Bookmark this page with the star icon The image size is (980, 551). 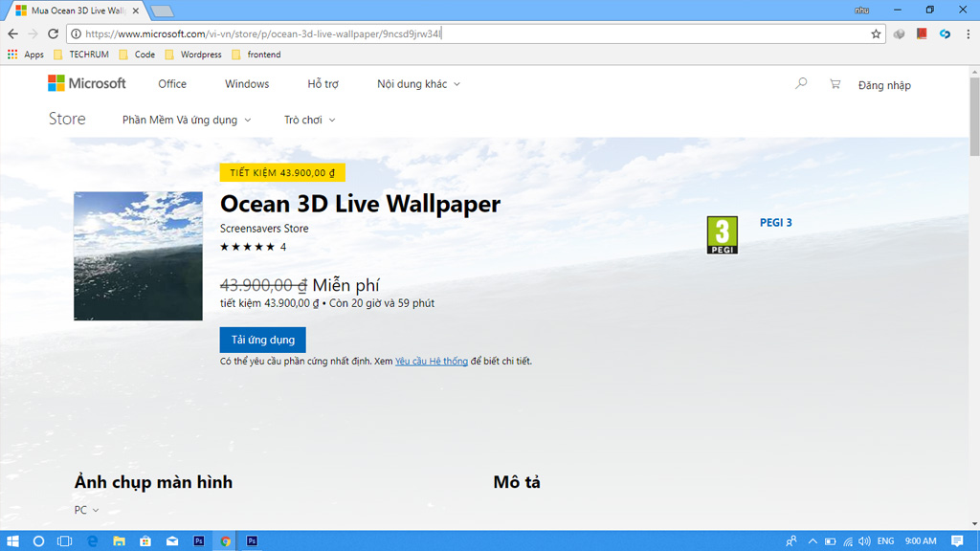pos(876,33)
